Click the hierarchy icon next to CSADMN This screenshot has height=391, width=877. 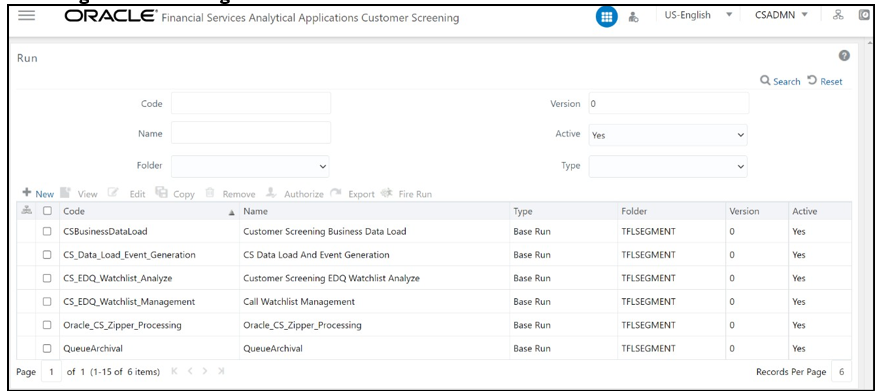838,15
